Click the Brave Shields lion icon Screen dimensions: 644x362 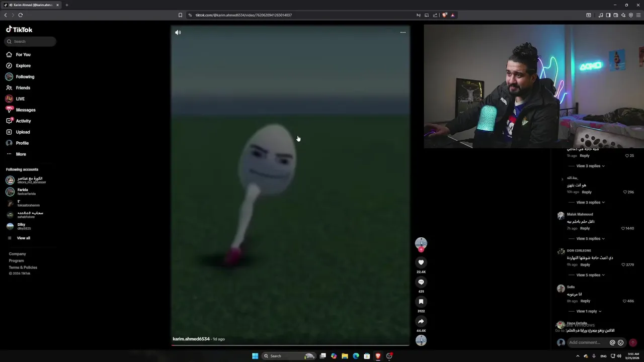coord(444,15)
